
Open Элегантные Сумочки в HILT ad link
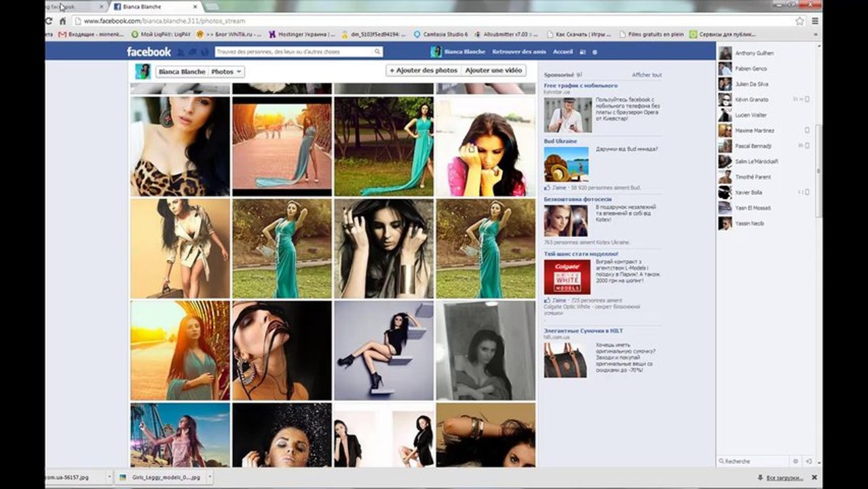pos(583,330)
